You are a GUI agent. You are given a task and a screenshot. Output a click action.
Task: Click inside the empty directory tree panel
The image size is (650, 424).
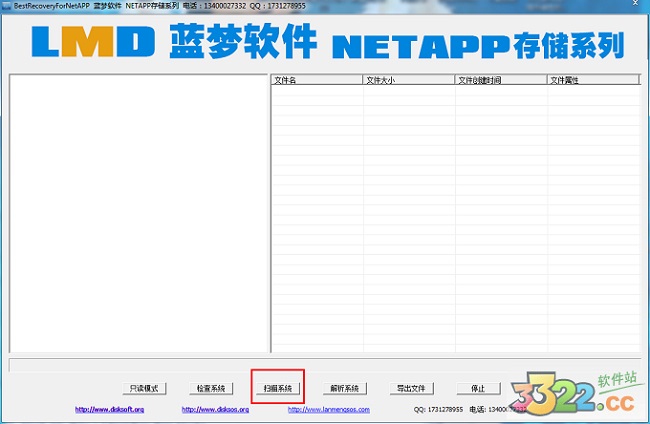pyautogui.click(x=138, y=213)
